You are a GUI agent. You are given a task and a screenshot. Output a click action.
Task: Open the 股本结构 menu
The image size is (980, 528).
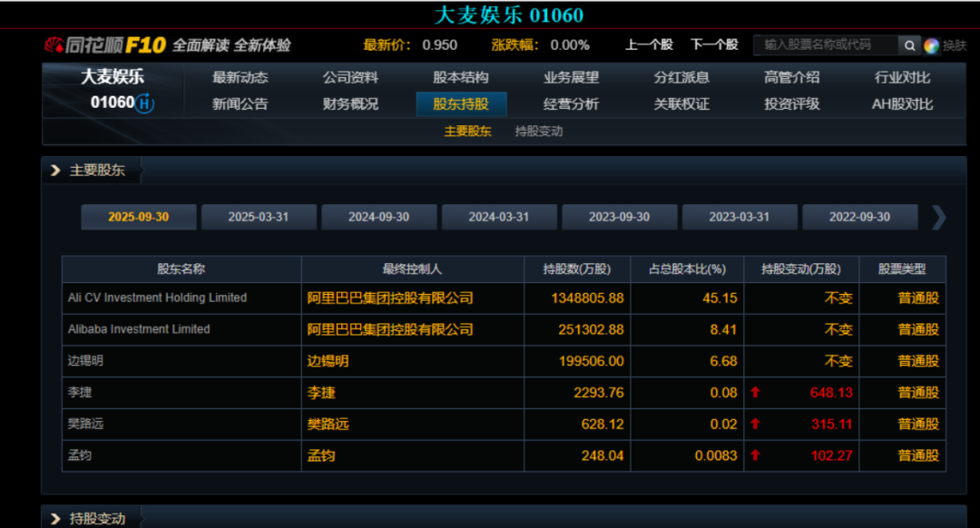tap(461, 77)
